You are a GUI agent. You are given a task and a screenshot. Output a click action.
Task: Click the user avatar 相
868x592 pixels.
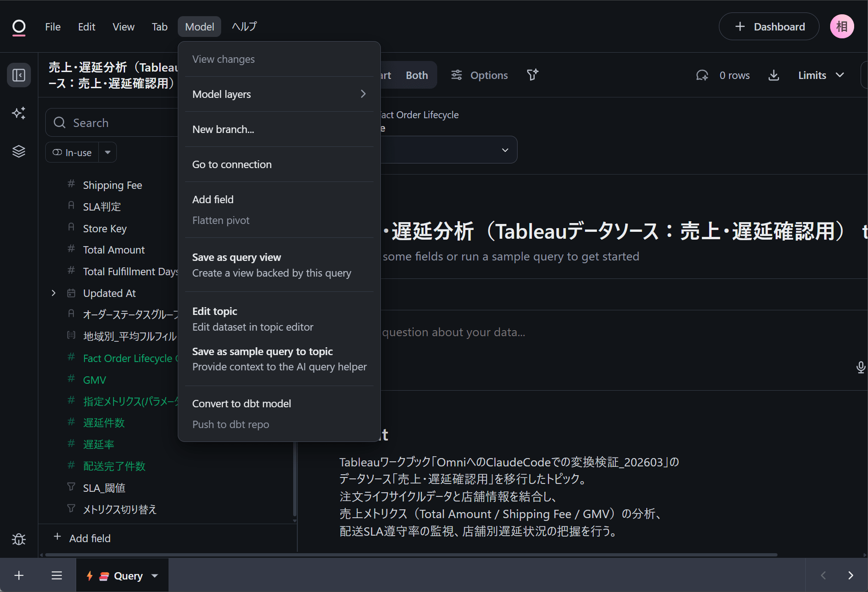tap(842, 26)
